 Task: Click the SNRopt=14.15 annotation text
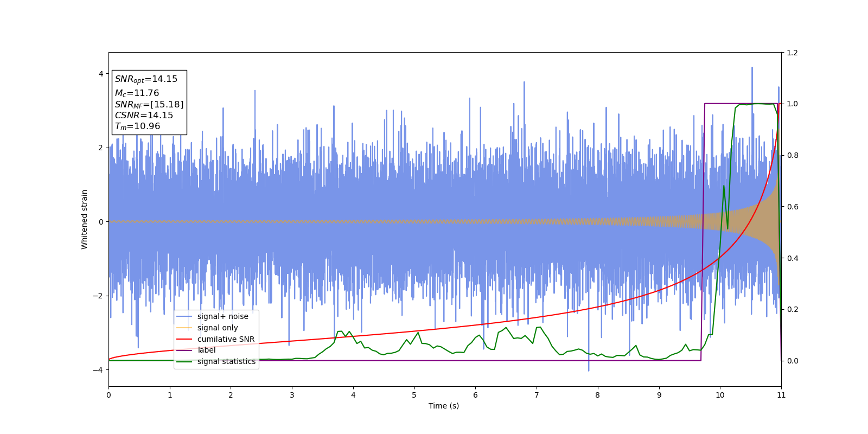(x=146, y=79)
